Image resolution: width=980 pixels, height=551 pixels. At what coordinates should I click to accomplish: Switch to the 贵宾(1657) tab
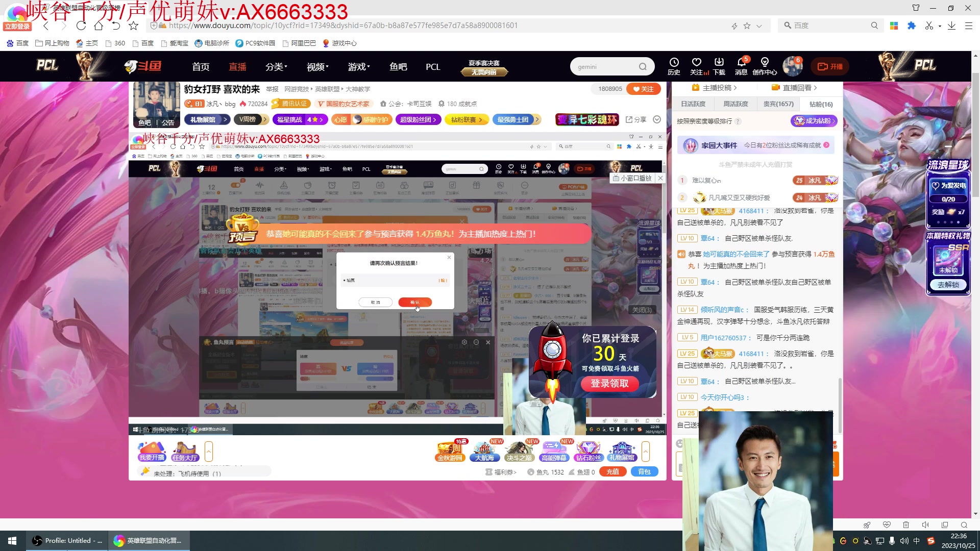778,104
